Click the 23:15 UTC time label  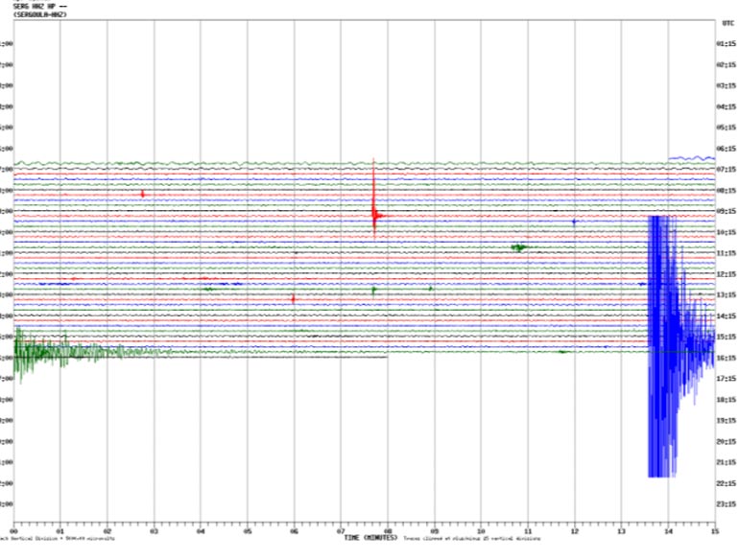pos(726,503)
